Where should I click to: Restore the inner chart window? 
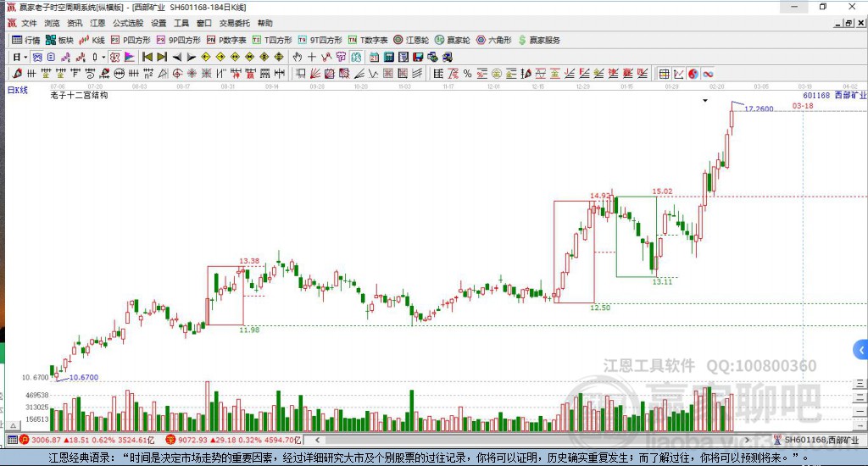[x=849, y=23]
